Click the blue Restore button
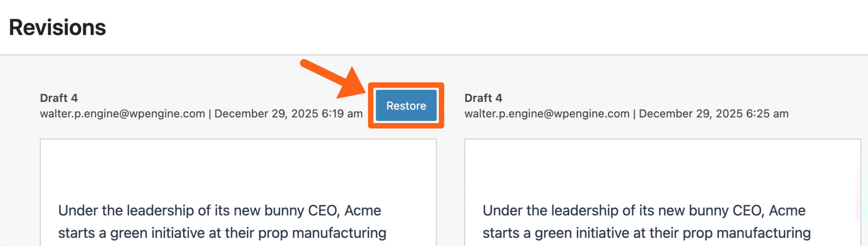The height and width of the screenshot is (246, 868). (406, 106)
